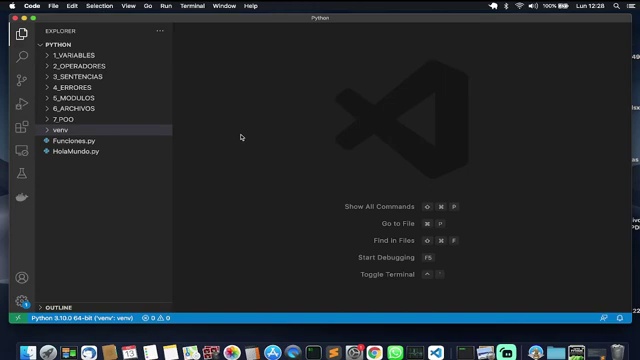Open Visual Studio Code from the dock
This screenshot has width=640, height=360.
436,352
